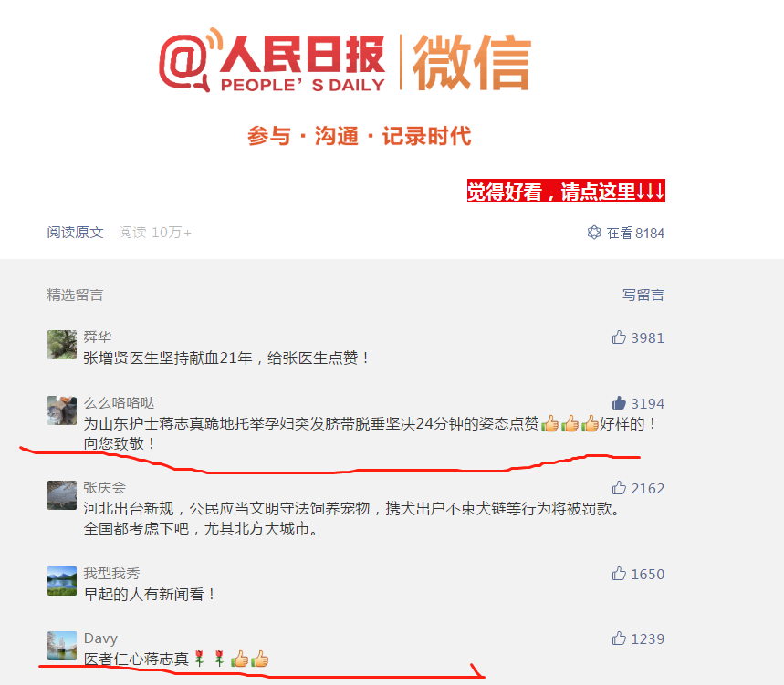
Task: Click the 参与·沟通·记录时代 slogan
Action: 359,136
